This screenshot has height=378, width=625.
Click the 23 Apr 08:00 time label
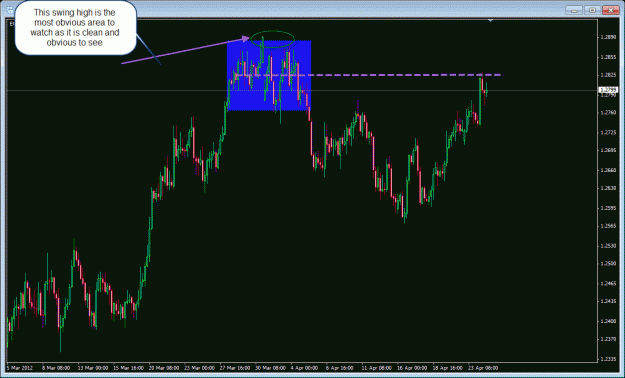pos(483,368)
